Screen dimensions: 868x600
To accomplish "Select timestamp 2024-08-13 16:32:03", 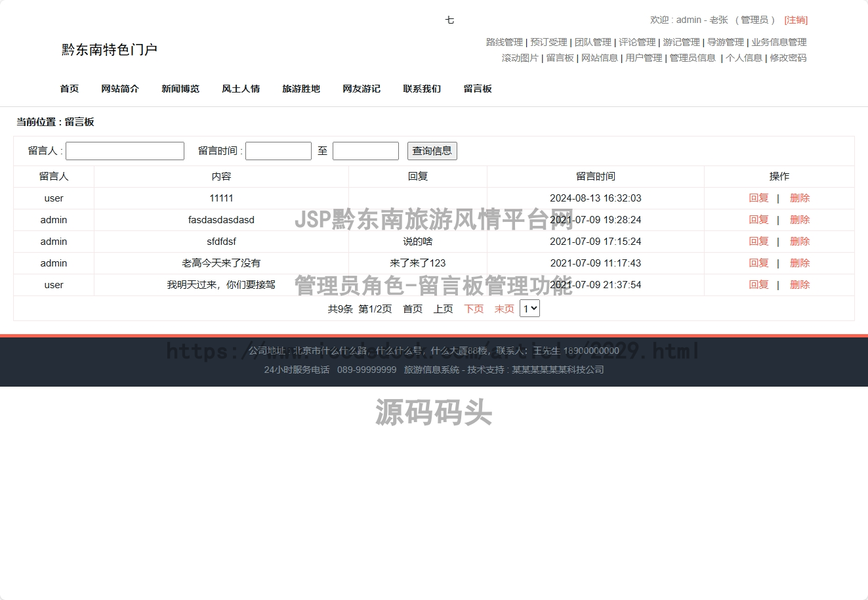I will click(596, 198).
